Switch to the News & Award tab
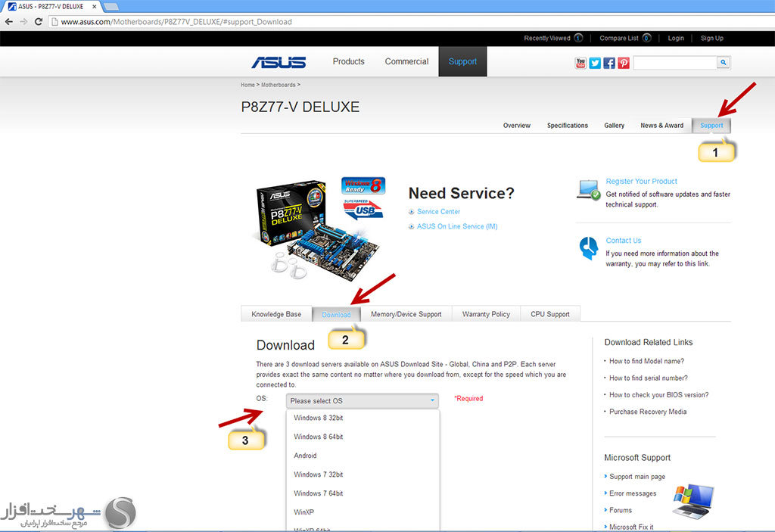Viewport: 775px width, 532px height. point(661,126)
